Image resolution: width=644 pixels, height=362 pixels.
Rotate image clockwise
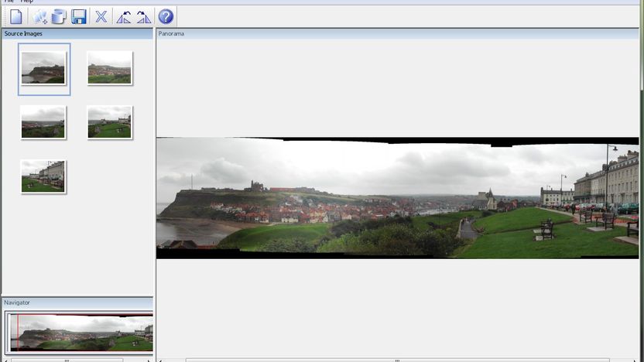(x=144, y=17)
